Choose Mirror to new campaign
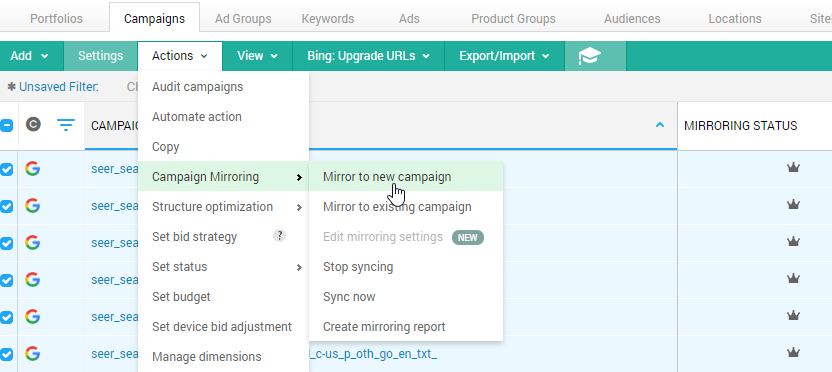Image resolution: width=832 pixels, height=372 pixels. click(406, 177)
